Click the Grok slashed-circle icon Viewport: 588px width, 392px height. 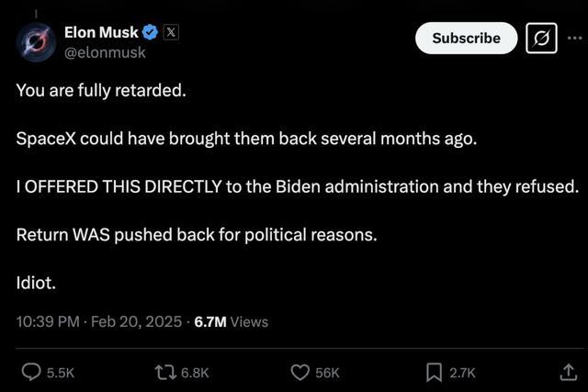point(541,39)
